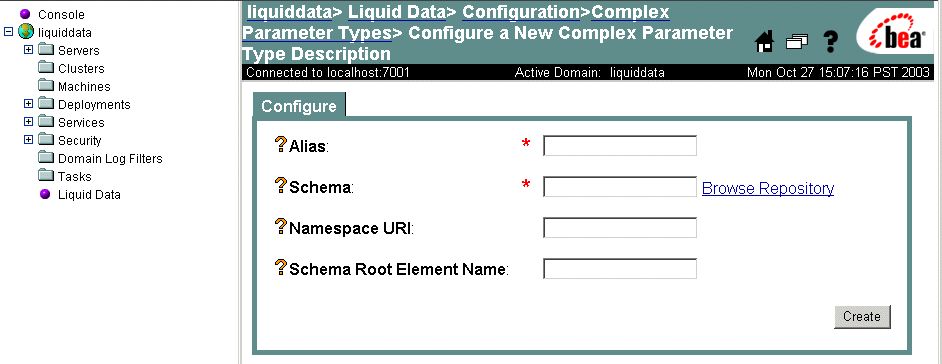The height and width of the screenshot is (364, 942).
Task: Open Deployments label in the tree
Action: tap(94, 105)
